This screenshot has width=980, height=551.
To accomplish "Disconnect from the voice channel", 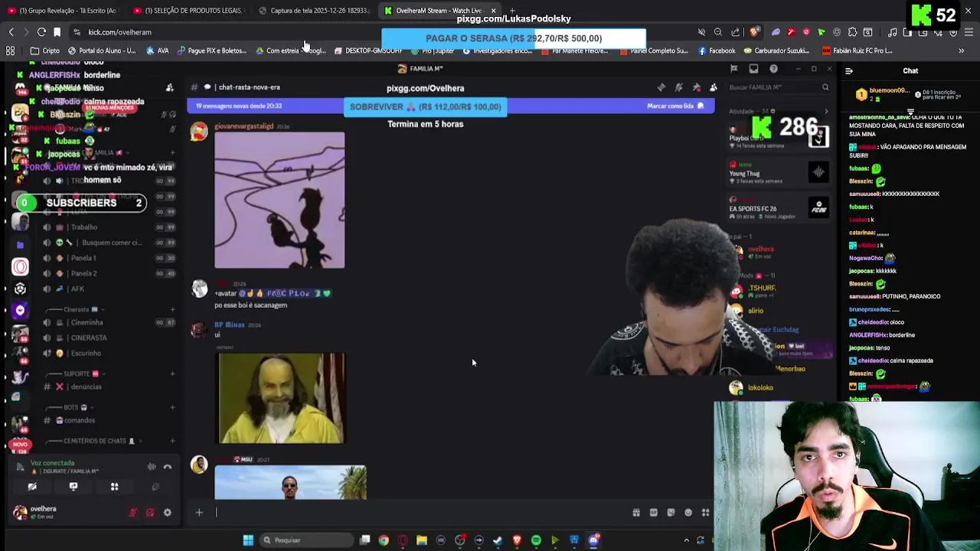I will pyautogui.click(x=168, y=467).
